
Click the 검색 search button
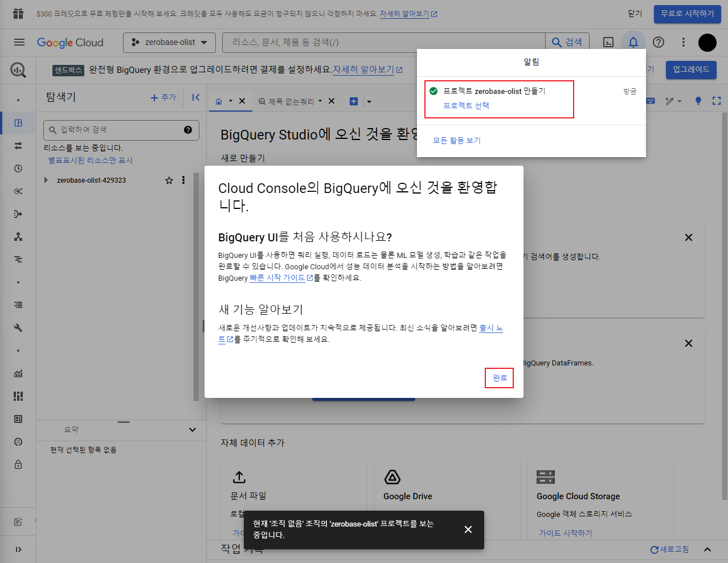click(x=567, y=42)
